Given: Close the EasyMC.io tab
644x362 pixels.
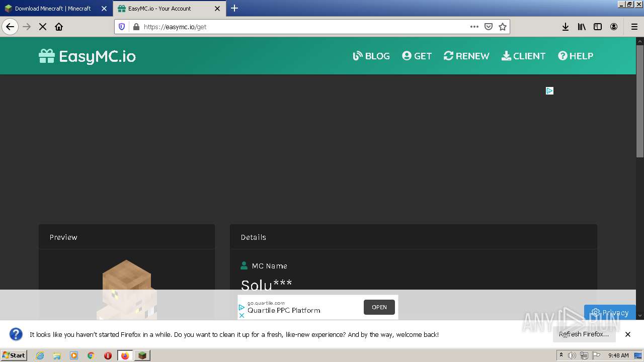Looking at the screenshot, I should click(x=217, y=9).
